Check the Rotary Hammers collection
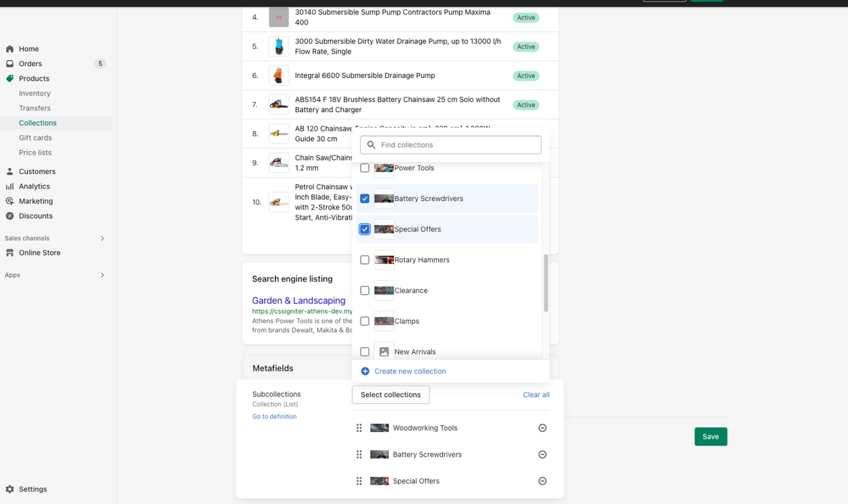Screen dimensions: 848x504 [x=364, y=259]
